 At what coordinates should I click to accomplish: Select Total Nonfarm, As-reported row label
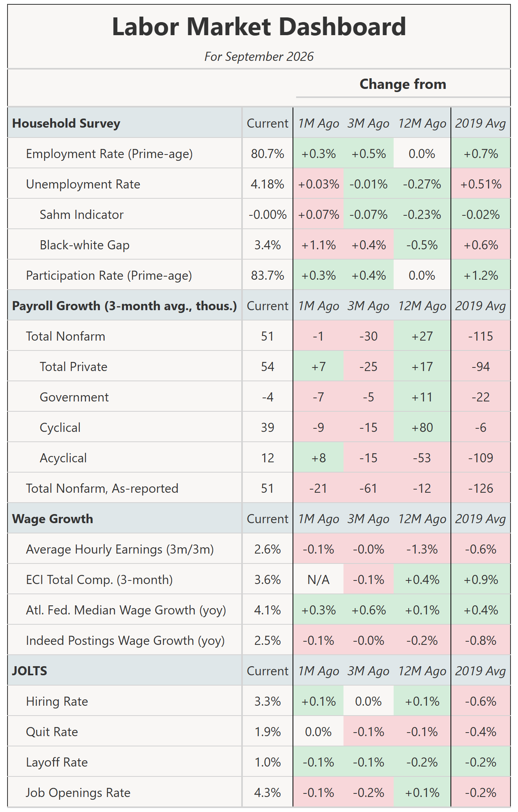[102, 488]
